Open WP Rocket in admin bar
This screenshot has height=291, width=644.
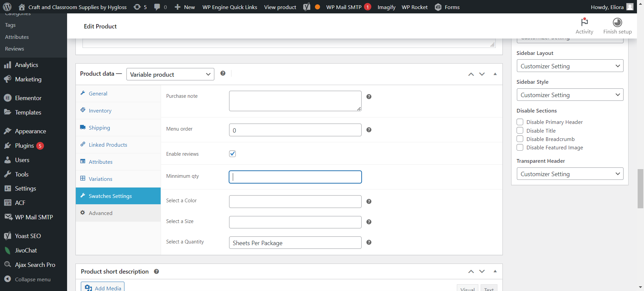click(x=415, y=7)
